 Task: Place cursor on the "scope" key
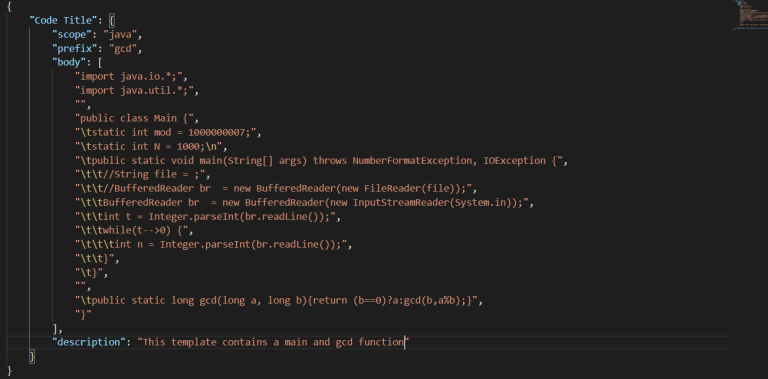tap(72, 34)
